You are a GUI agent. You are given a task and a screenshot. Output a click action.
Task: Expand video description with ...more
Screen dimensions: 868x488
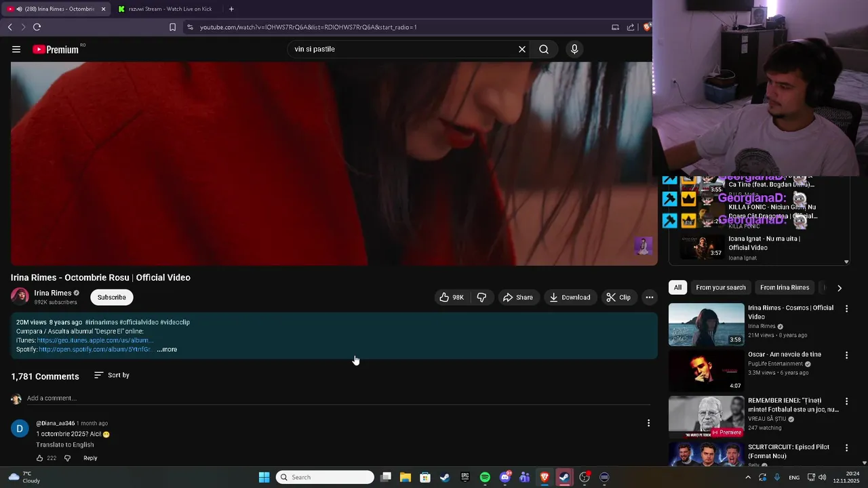pyautogui.click(x=167, y=350)
